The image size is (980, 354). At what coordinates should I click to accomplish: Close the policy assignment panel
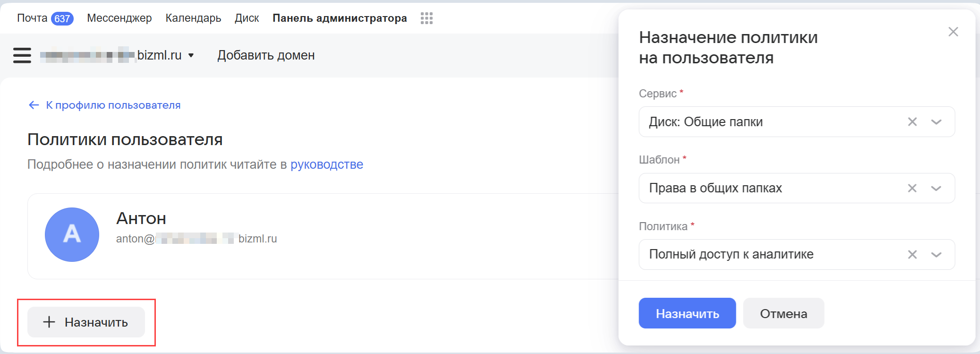[953, 32]
